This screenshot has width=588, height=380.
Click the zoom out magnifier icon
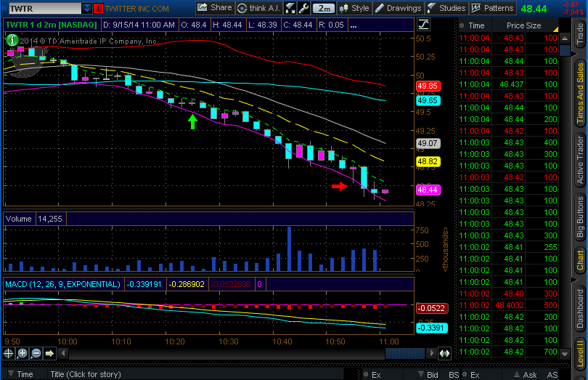(x=36, y=353)
